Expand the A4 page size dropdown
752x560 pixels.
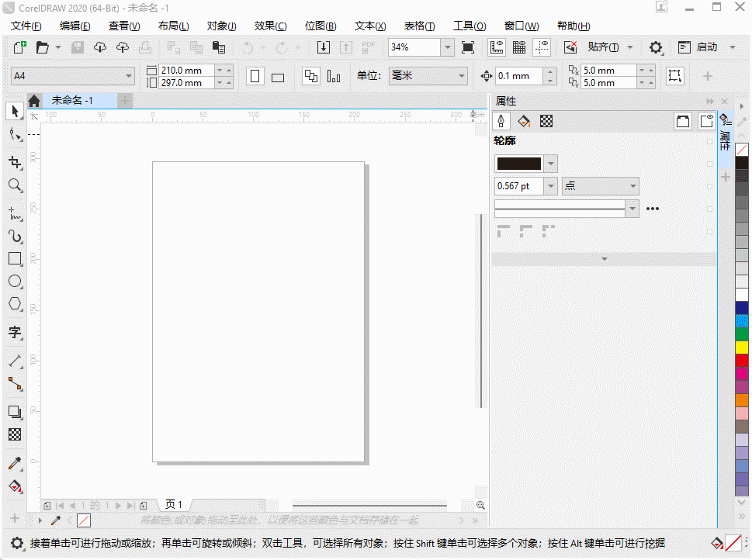[129, 76]
